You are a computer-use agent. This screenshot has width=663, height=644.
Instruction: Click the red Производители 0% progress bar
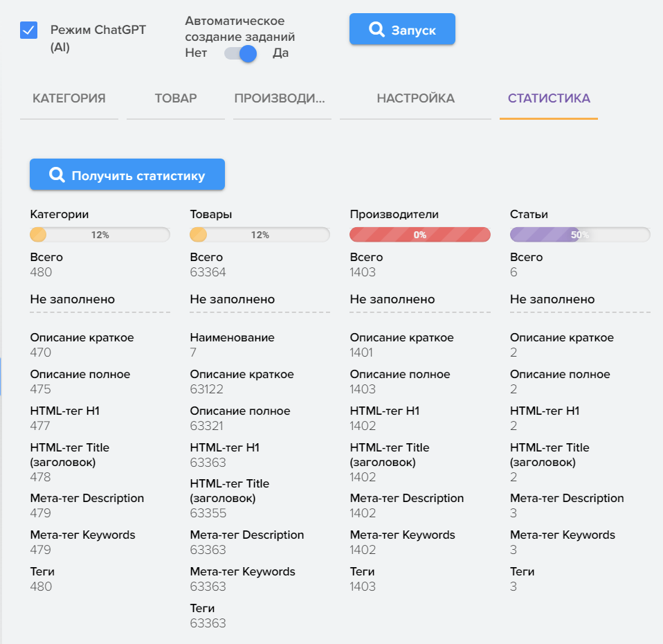click(x=419, y=235)
